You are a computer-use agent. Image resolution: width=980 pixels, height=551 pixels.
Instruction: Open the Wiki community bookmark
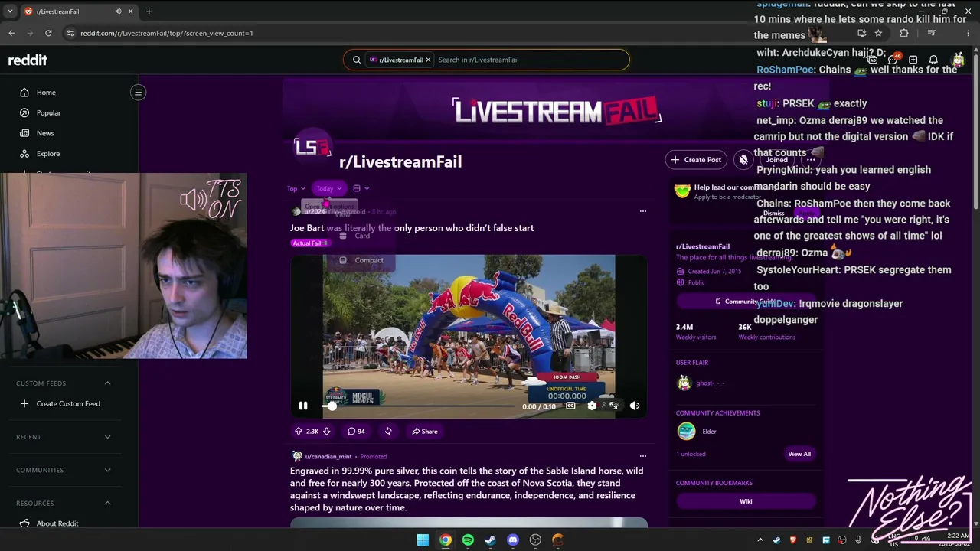746,501
